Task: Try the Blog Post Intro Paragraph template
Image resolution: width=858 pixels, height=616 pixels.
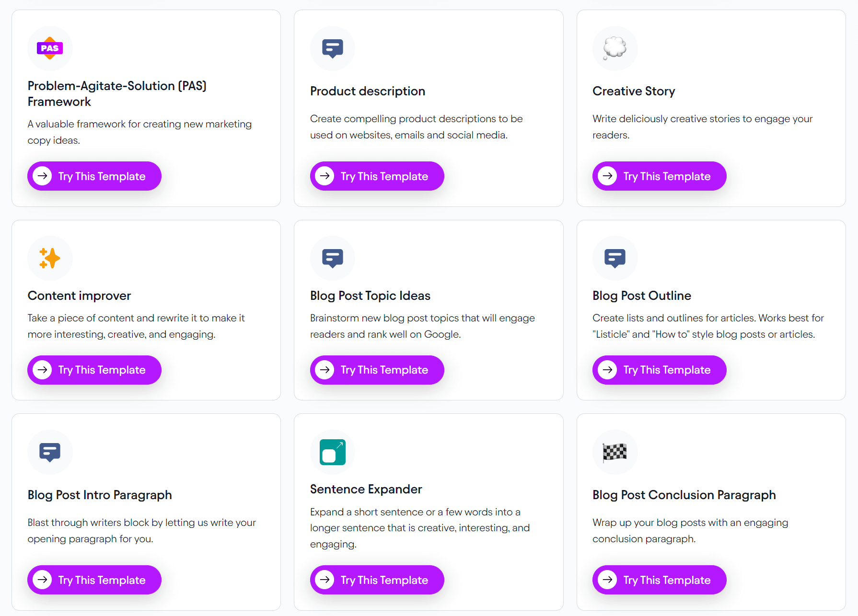Action: pyautogui.click(x=94, y=580)
